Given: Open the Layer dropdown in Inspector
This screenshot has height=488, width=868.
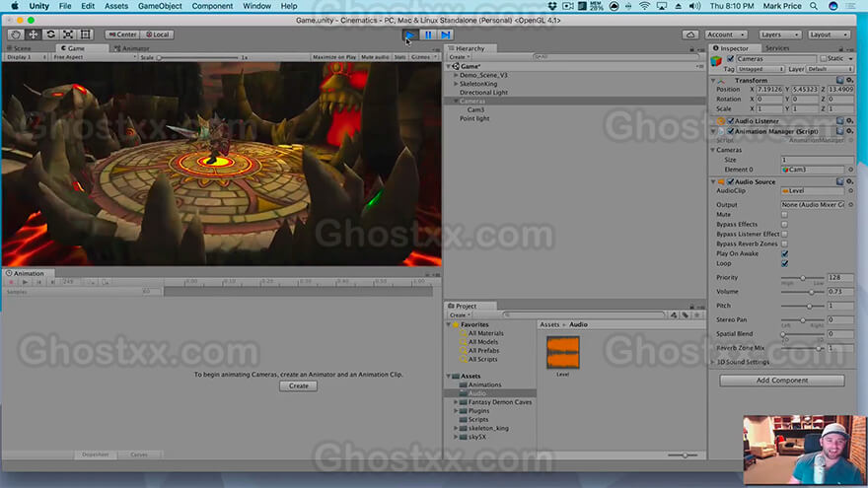Looking at the screenshot, I should (830, 69).
